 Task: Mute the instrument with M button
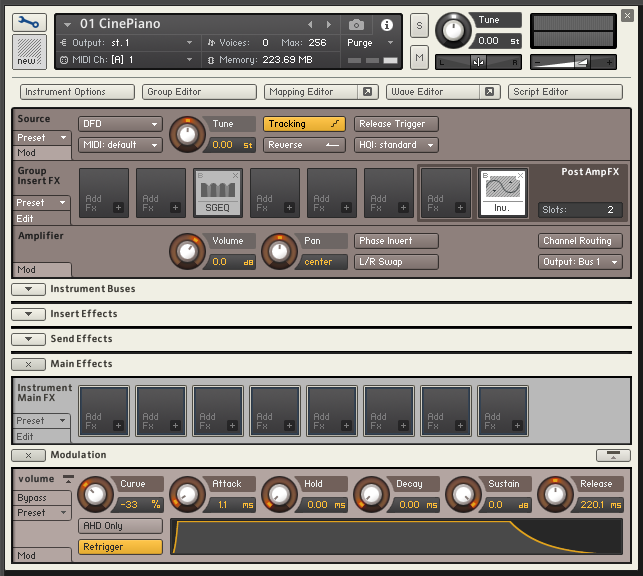coord(419,57)
